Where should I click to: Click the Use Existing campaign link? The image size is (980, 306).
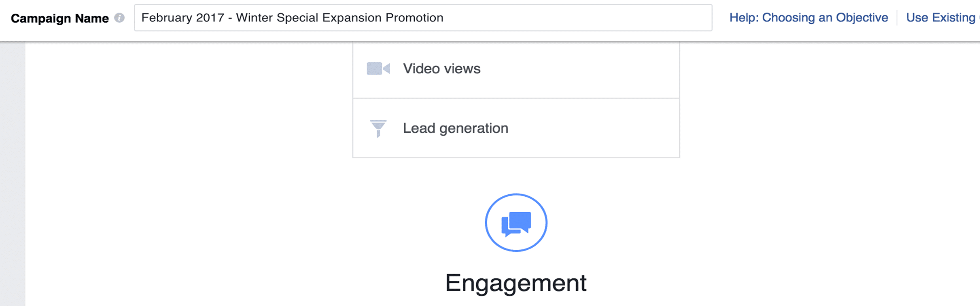pos(943,18)
